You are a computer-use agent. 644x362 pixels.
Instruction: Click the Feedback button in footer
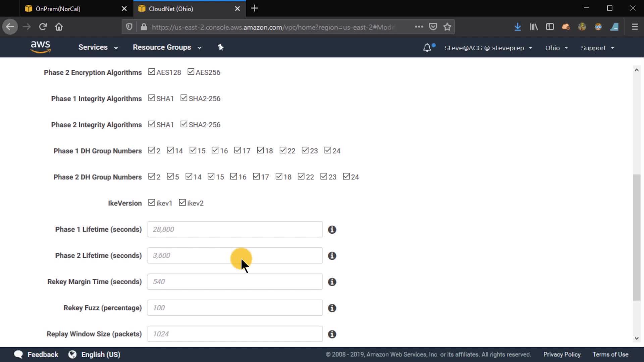pyautogui.click(x=36, y=354)
